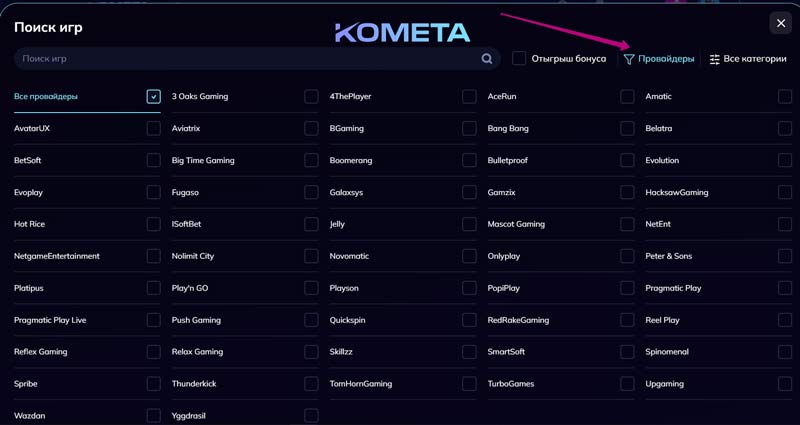Screen dimensions: 800x425
Task: Check the Pragmatic Play box
Action: tap(785, 289)
